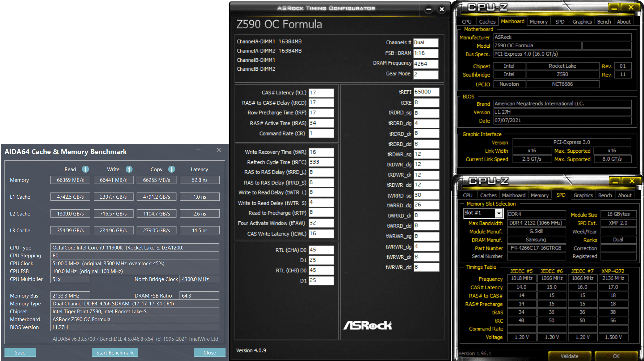644x361 pixels.
Task: Open Bench tab in upper CPU-Z window
Action: pos(604,22)
